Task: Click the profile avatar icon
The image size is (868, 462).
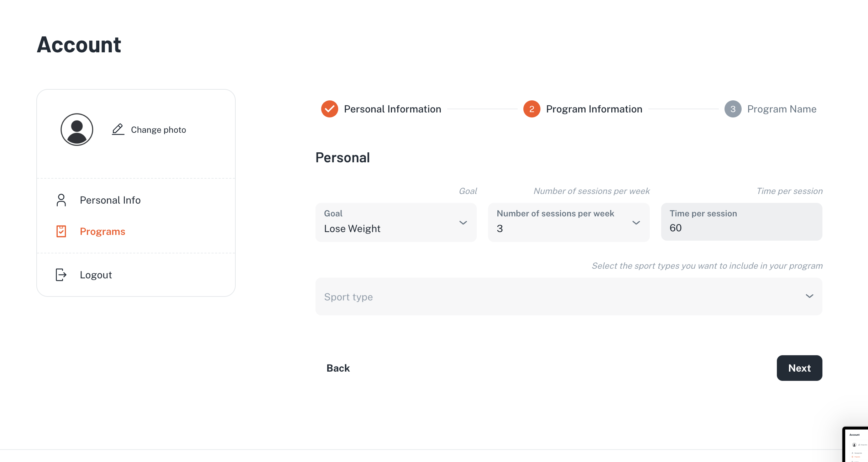Action: point(77,130)
